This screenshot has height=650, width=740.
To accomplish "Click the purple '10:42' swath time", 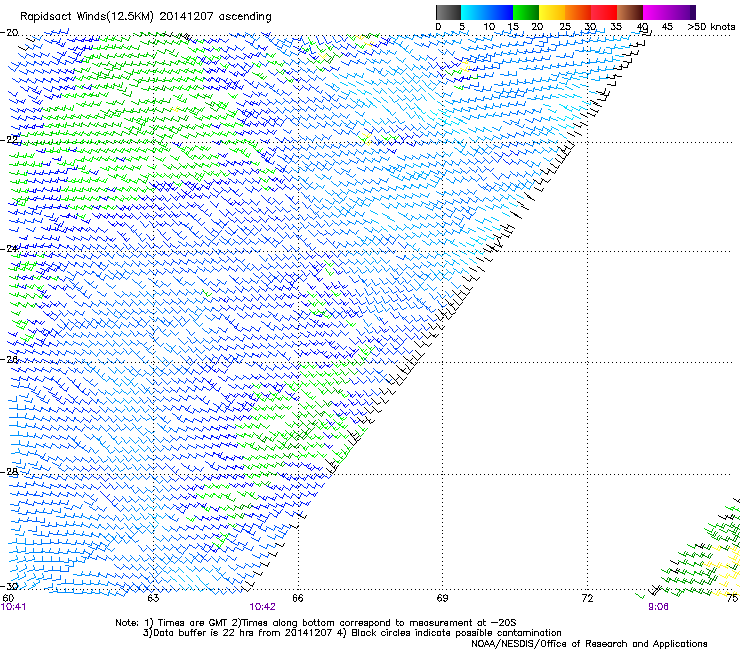I will (x=262, y=607).
